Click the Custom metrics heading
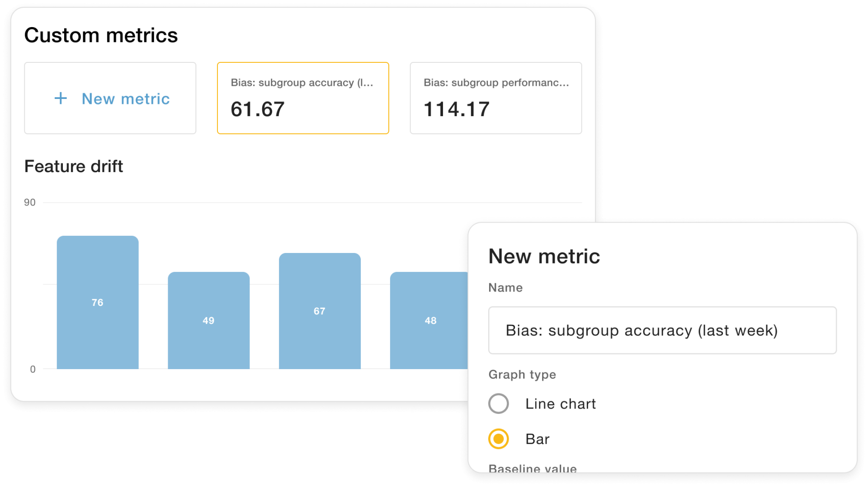Image resolution: width=868 pixels, height=487 pixels. 101,35
